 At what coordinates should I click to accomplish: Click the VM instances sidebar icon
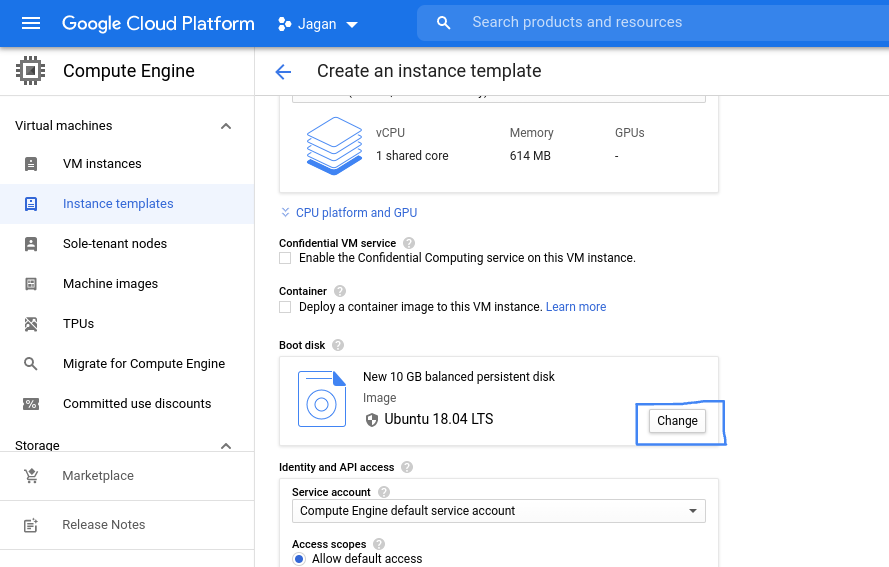[31, 164]
